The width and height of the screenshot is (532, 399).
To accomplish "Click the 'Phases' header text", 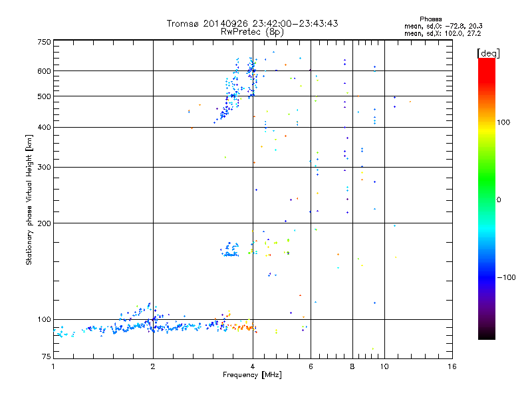I will [x=430, y=19].
